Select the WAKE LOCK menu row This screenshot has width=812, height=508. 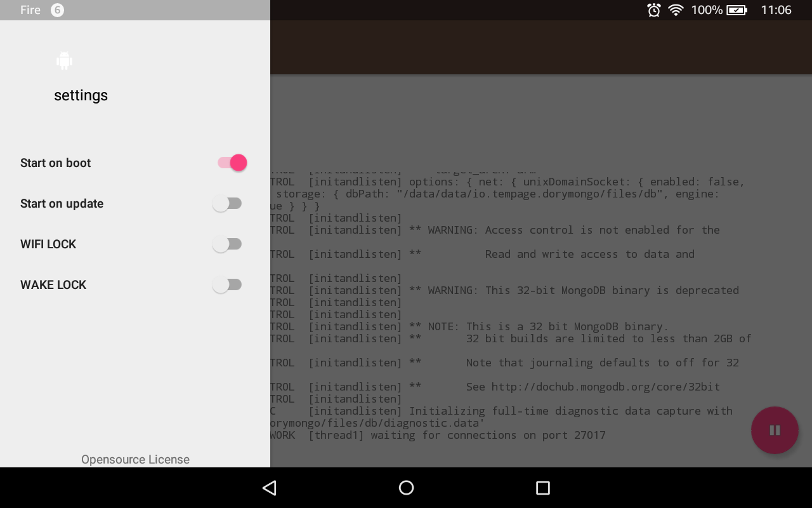(135, 284)
